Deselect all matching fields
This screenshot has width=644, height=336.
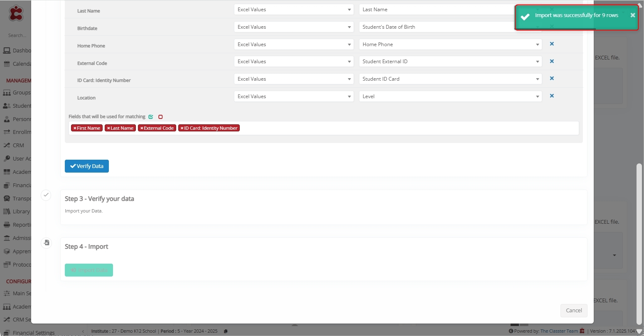tap(160, 117)
